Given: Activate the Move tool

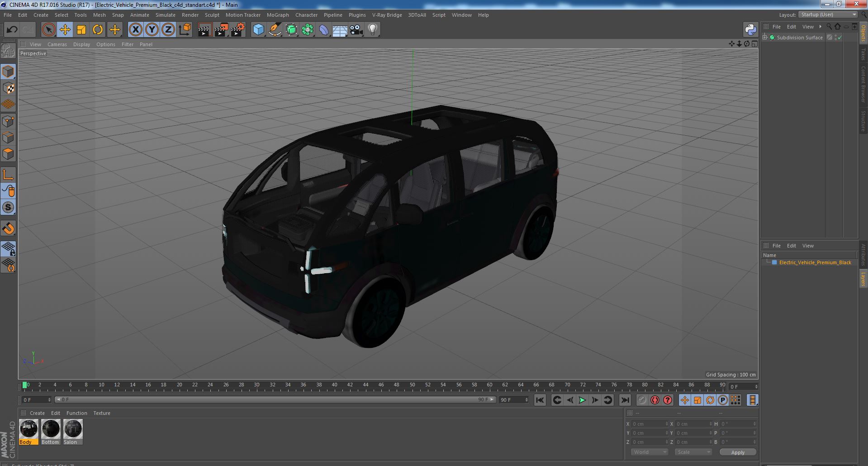Looking at the screenshot, I should coord(65,30).
